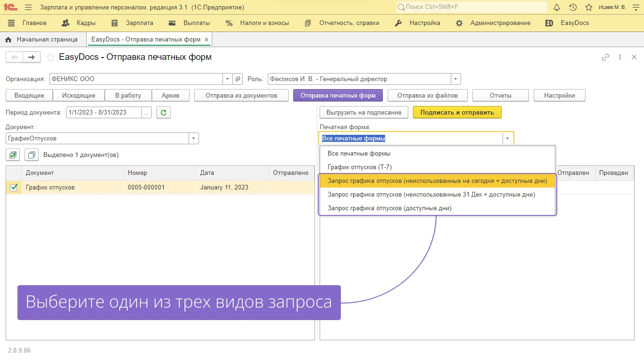The height and width of the screenshot is (362, 644).
Task: Navigate forward with the arrow button
Action: pyautogui.click(x=32, y=58)
